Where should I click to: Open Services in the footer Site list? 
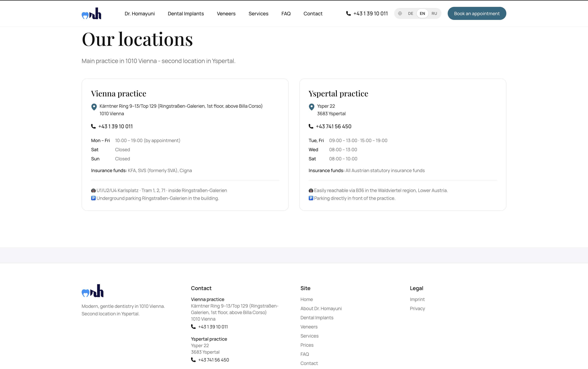[x=309, y=336]
